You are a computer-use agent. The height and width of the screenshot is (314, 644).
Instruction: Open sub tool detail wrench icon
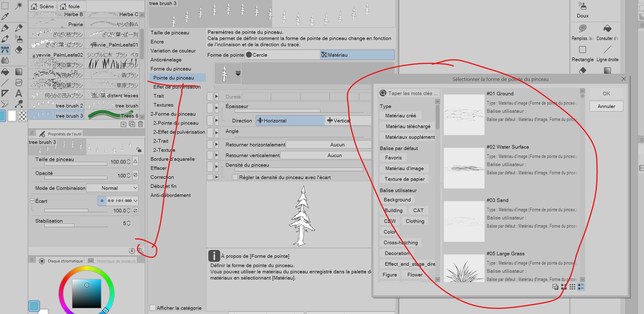tap(141, 250)
